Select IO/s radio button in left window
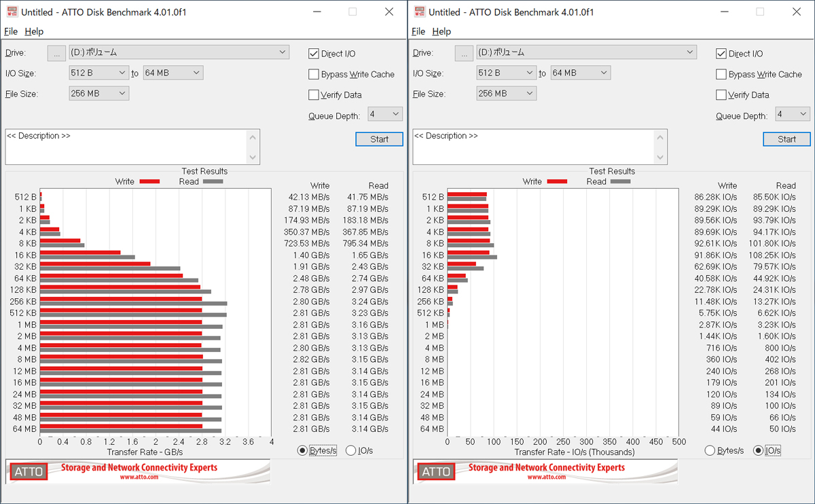This screenshot has height=504, width=815. 351,450
